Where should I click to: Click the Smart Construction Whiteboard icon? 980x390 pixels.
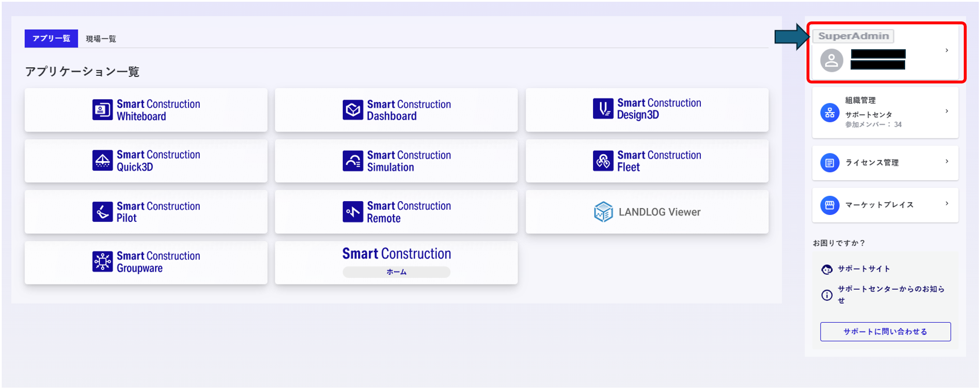click(103, 110)
